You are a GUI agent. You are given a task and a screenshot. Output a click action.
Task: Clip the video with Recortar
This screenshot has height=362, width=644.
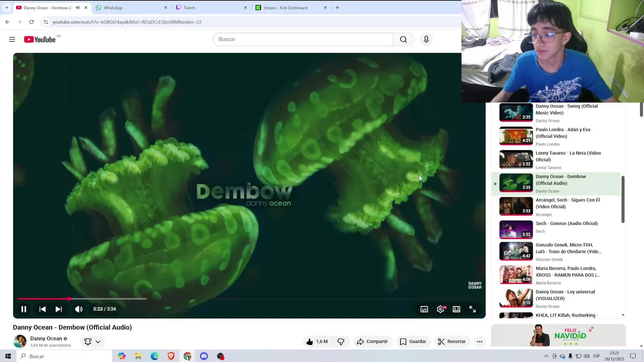click(452, 341)
